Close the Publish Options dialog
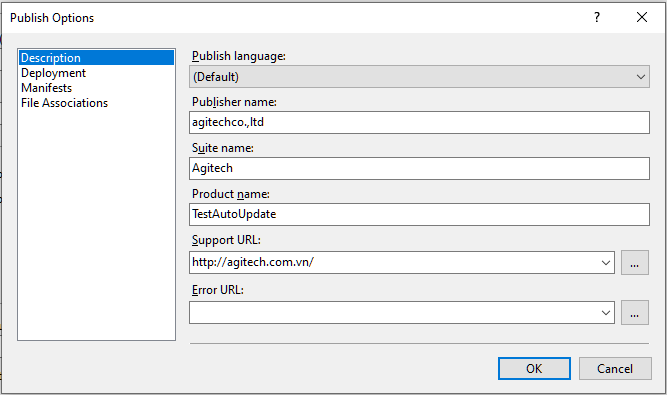667x395 pixels. pyautogui.click(x=642, y=17)
